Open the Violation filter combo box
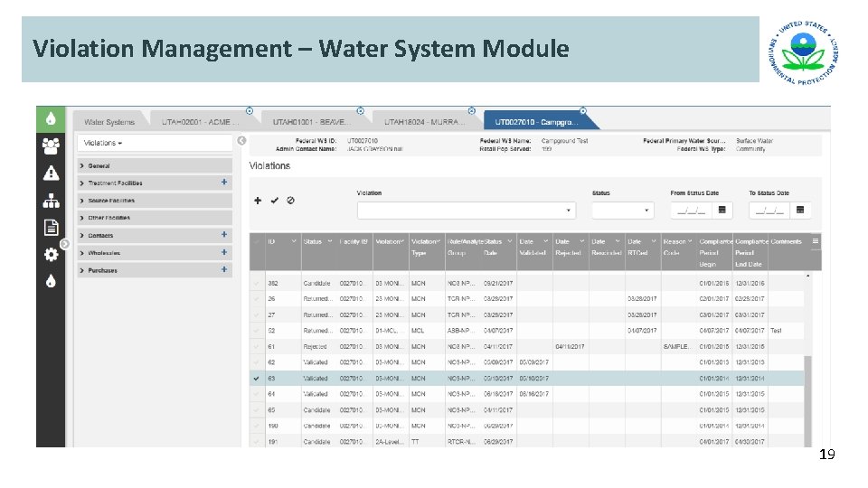Viewport: 868px width, 488px height. click(x=467, y=211)
